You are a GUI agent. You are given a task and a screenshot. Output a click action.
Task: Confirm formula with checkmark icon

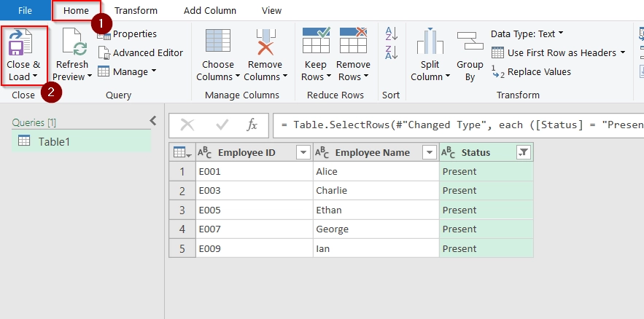[222, 125]
